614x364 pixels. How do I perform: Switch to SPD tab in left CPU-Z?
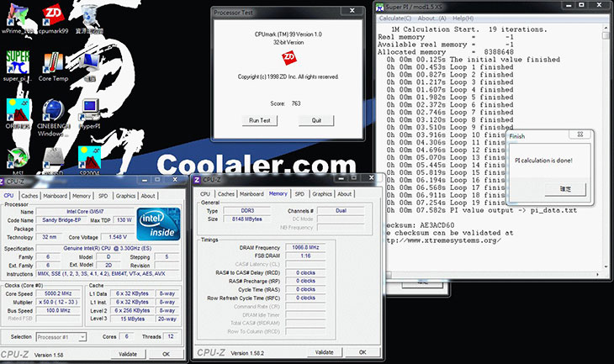click(x=103, y=196)
